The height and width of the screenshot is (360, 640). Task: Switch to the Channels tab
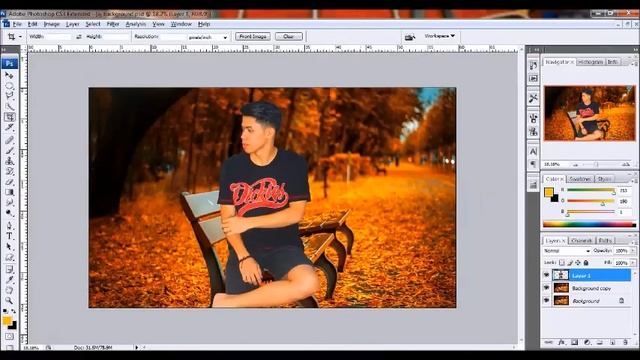[582, 240]
